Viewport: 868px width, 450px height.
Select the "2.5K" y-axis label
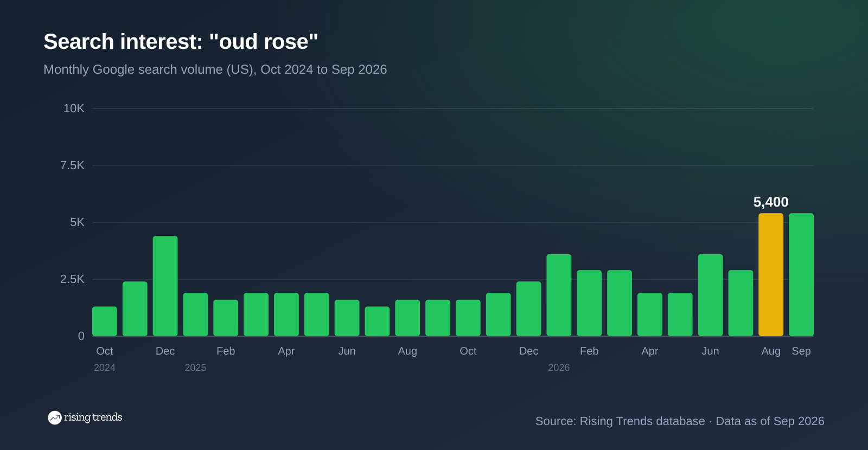[x=72, y=279]
